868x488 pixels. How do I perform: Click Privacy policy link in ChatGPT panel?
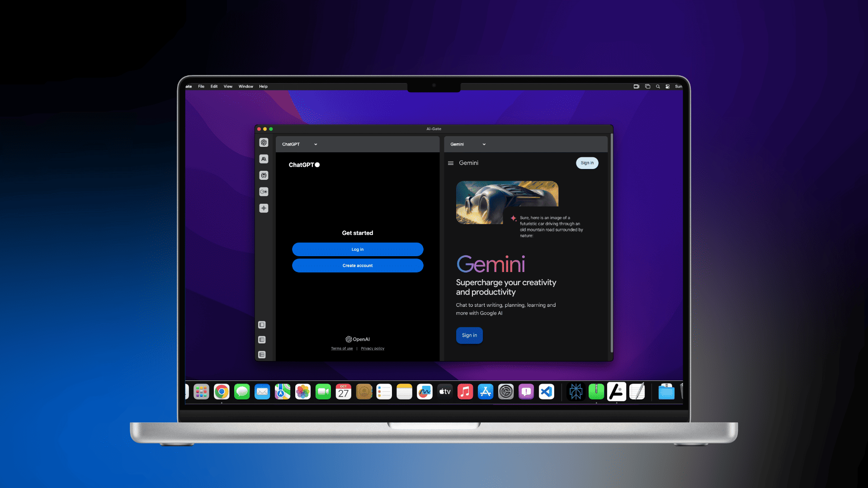tap(372, 348)
